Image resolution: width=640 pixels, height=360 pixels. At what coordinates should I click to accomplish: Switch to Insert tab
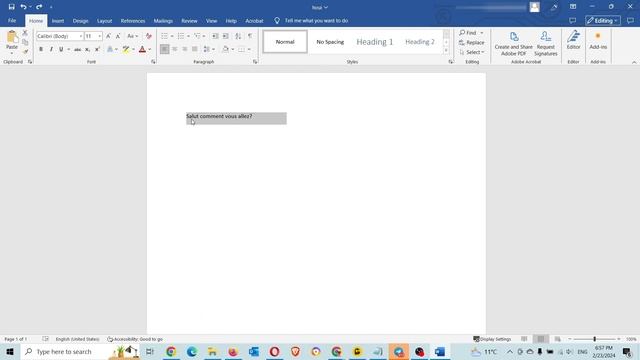tap(58, 21)
